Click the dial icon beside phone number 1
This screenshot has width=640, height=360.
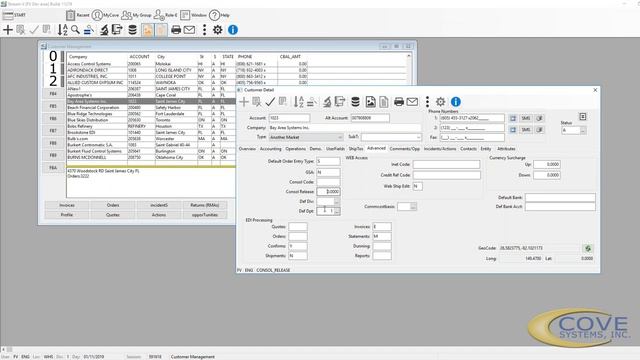(513, 118)
